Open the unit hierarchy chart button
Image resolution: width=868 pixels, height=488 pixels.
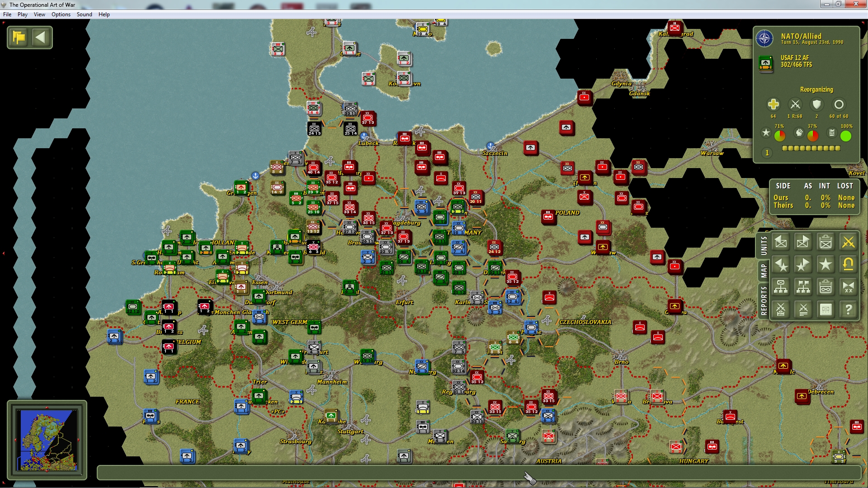click(781, 287)
